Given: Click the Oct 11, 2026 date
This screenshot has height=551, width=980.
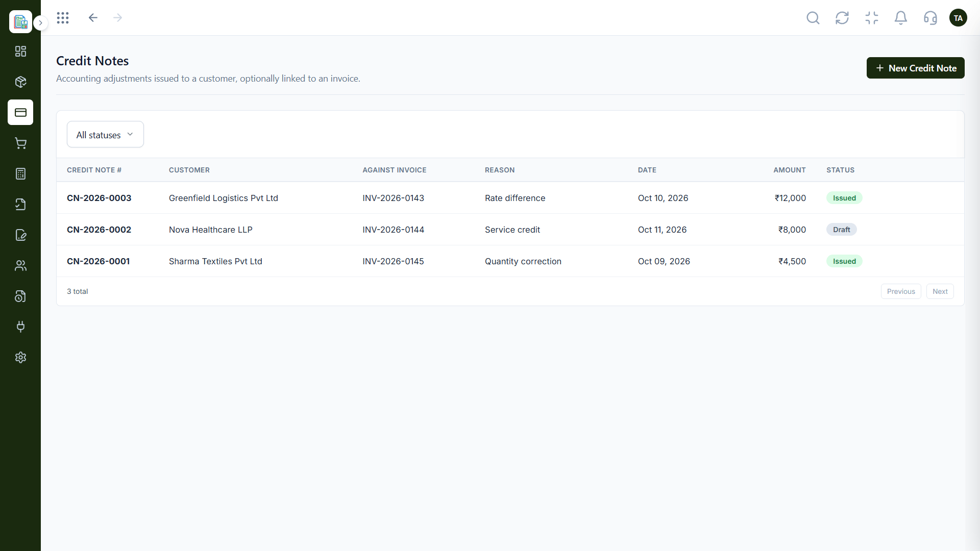Looking at the screenshot, I should pos(662,230).
